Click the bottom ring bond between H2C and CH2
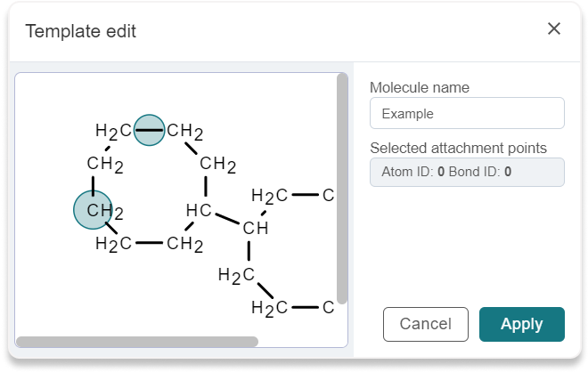Screen dimensions: 588x372 pos(150,243)
